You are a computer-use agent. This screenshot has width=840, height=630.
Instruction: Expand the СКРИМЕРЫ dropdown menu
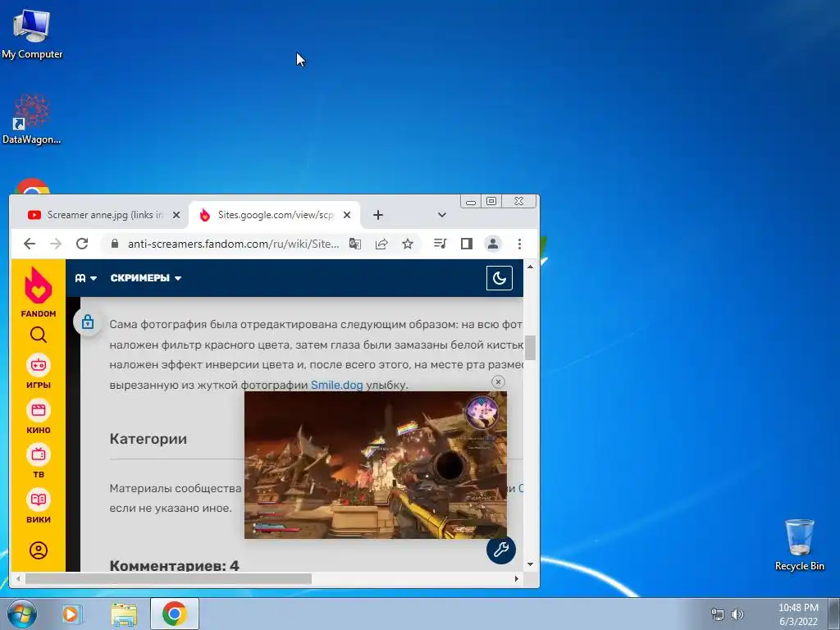click(x=146, y=278)
